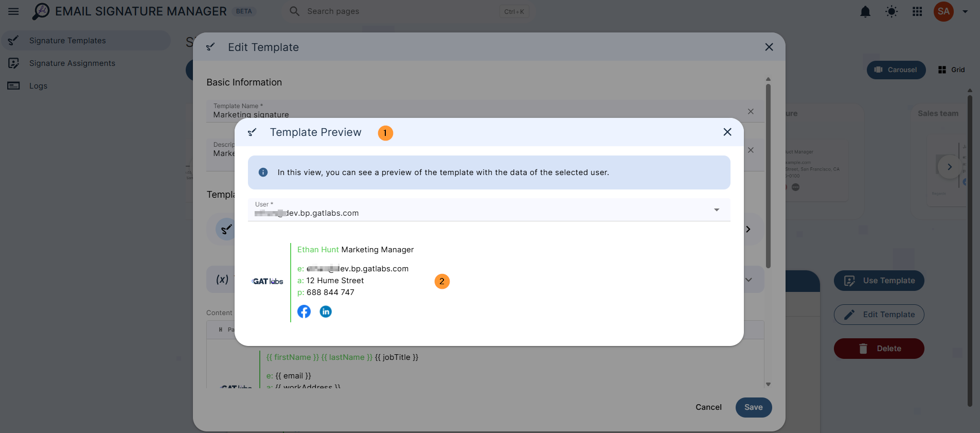Click the Facebook icon in signature preview
980x433 pixels.
tap(304, 311)
